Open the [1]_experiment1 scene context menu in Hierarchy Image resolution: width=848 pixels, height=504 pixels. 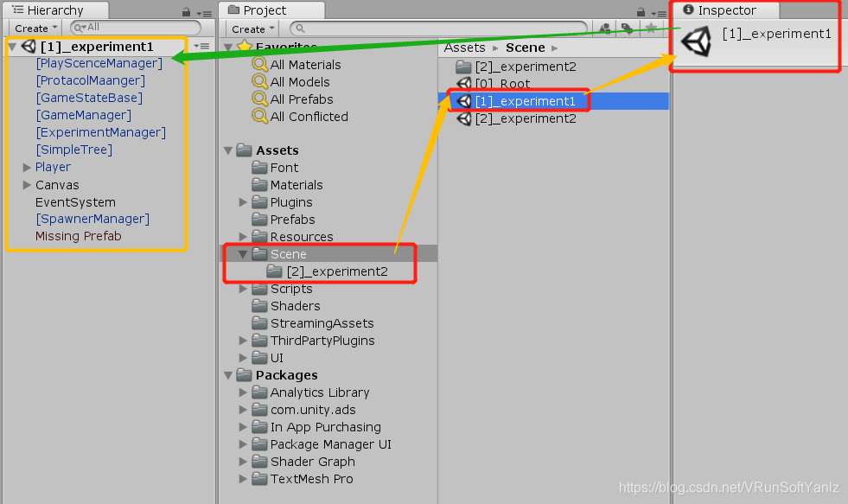coord(201,47)
